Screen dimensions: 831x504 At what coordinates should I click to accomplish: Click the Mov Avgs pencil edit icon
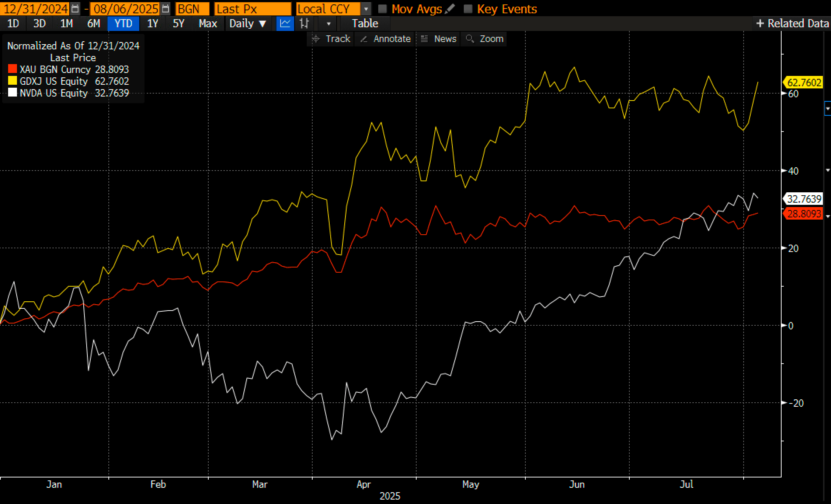tap(449, 8)
